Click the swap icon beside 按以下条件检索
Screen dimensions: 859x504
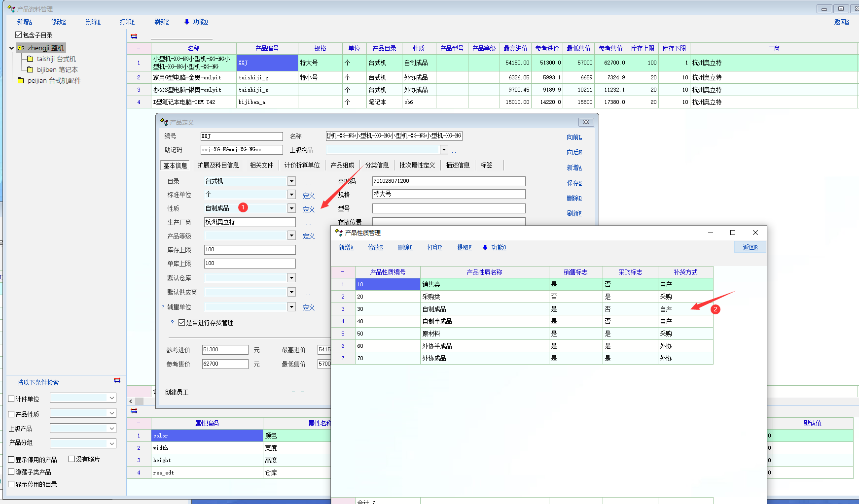click(x=117, y=380)
